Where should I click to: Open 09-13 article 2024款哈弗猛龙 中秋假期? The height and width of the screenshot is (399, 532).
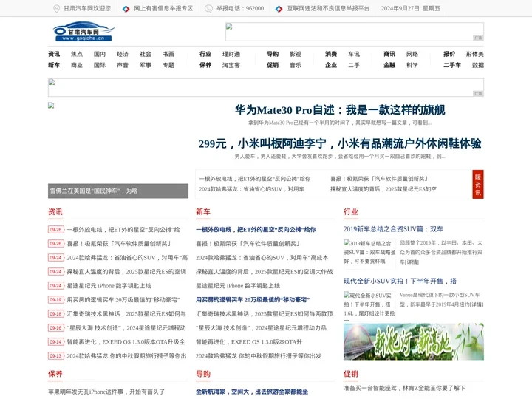tap(126, 356)
